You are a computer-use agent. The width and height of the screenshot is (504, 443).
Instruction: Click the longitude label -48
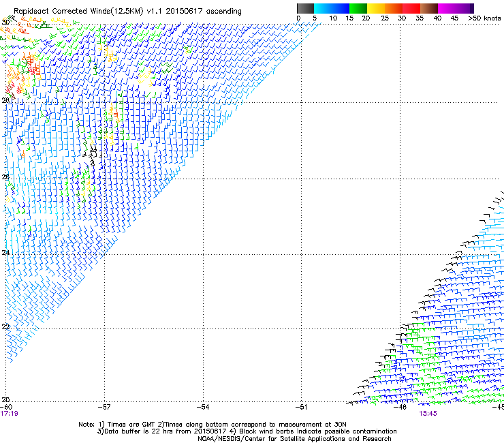pos(400,407)
